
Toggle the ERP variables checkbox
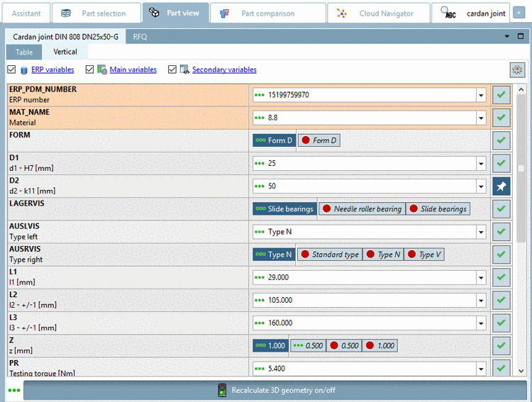coord(11,69)
